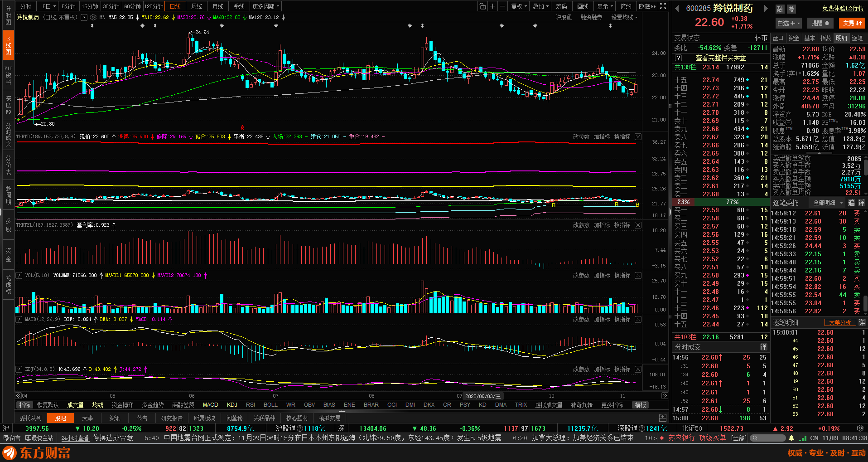Open the 复权 dropdown
Screen dimensions: 868x462
pos(519,6)
